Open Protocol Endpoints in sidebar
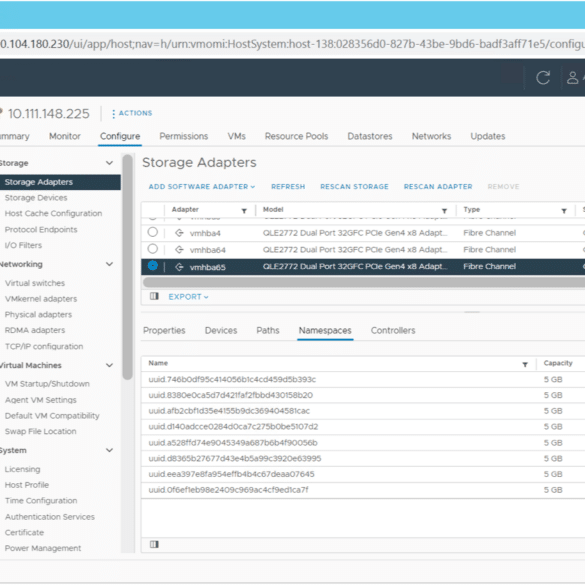The width and height of the screenshot is (585, 585). (41, 229)
